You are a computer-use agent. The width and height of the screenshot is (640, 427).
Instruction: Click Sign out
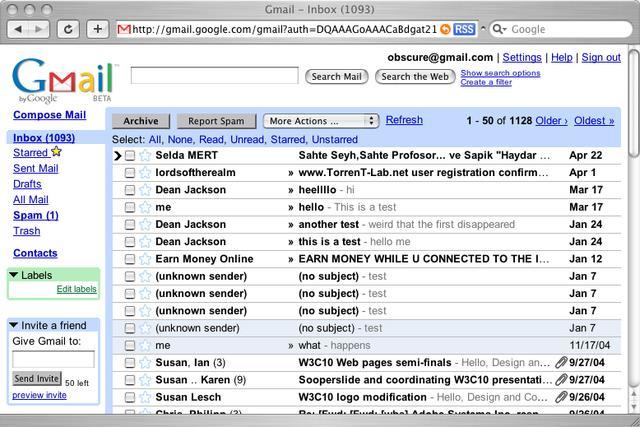[601, 58]
